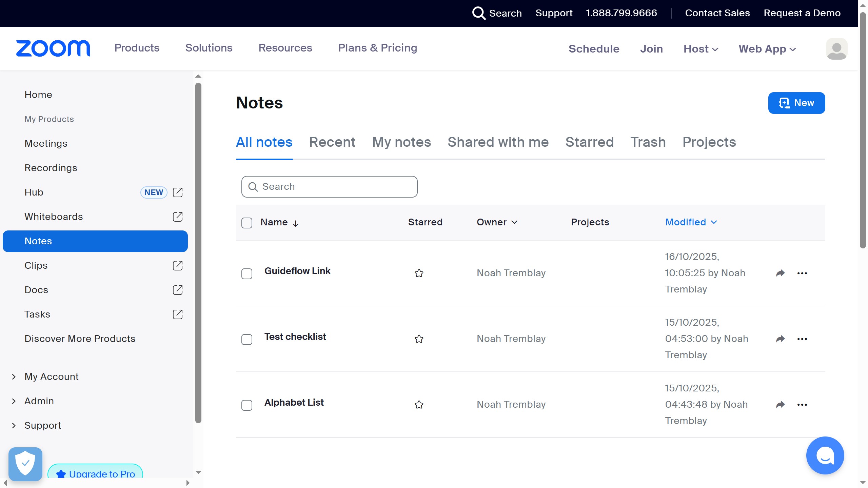Open Tasks external link icon
The image size is (868, 488).
178,314
